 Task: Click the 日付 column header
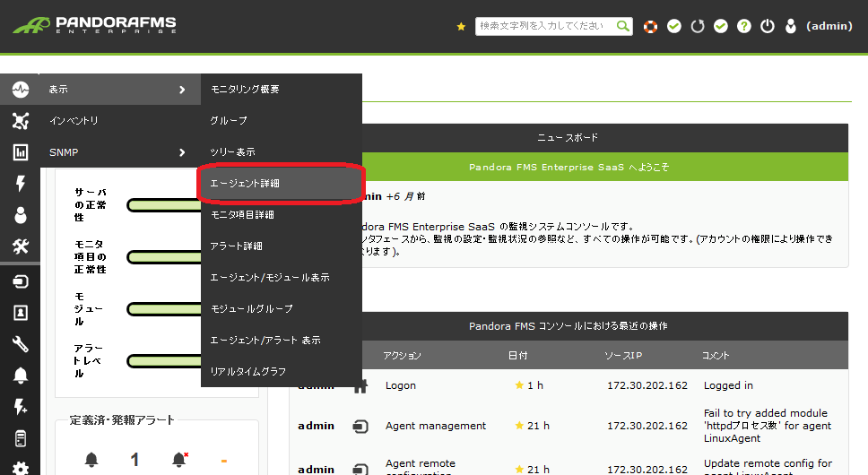(x=517, y=356)
